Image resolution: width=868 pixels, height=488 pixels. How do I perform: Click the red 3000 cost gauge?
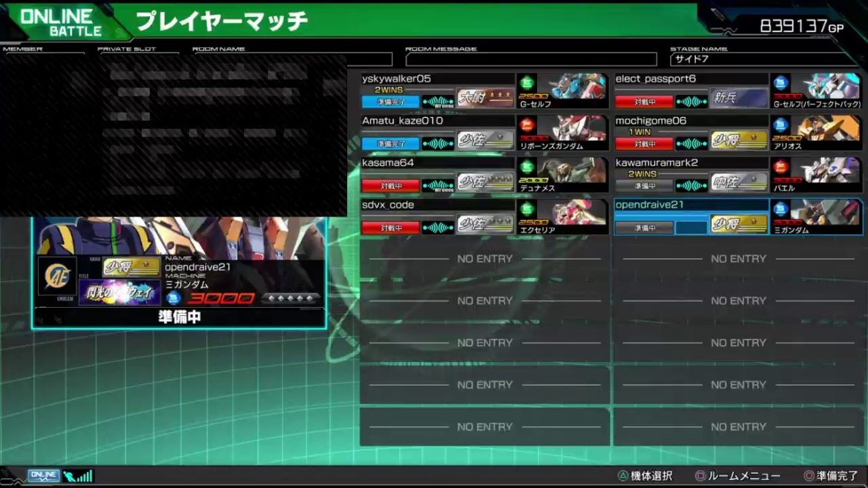pos(220,298)
